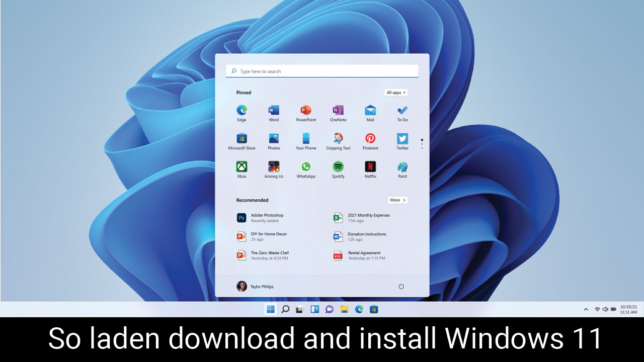The width and height of the screenshot is (644, 362).
Task: Open Edge from the taskbar
Action: [x=359, y=309]
